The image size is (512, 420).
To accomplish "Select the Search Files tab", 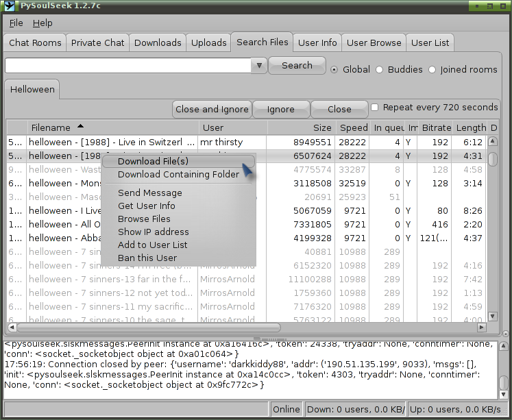I will (263, 42).
